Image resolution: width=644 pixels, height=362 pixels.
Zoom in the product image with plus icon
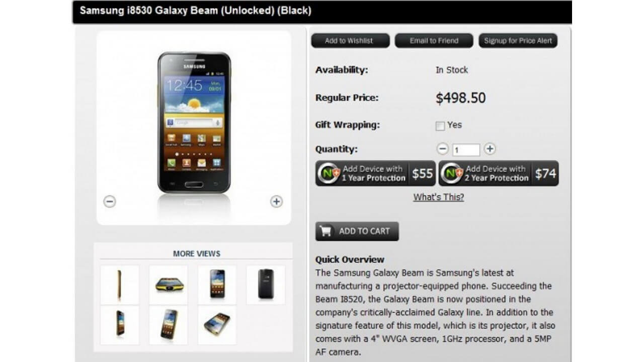[276, 202]
